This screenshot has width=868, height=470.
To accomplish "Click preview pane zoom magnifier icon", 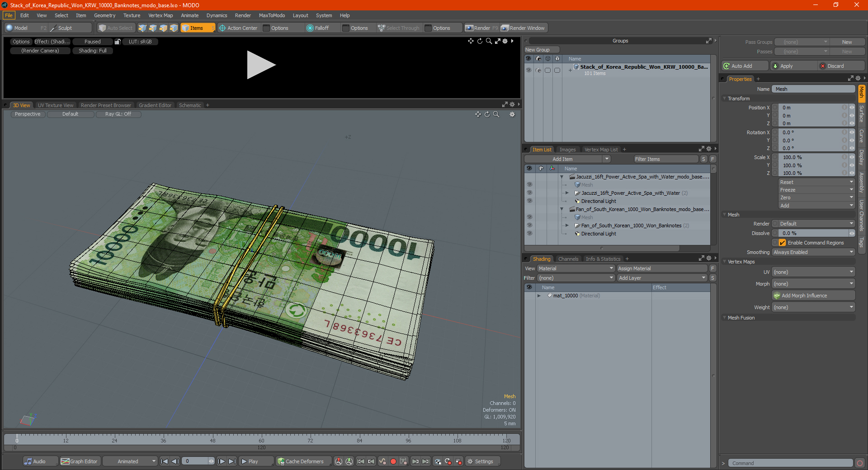I will point(489,41).
